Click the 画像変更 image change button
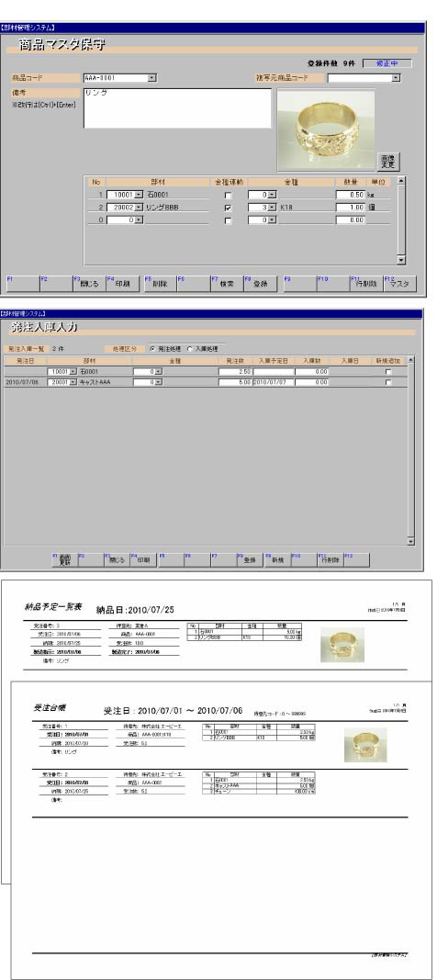The height and width of the screenshot is (980, 437). tap(387, 162)
